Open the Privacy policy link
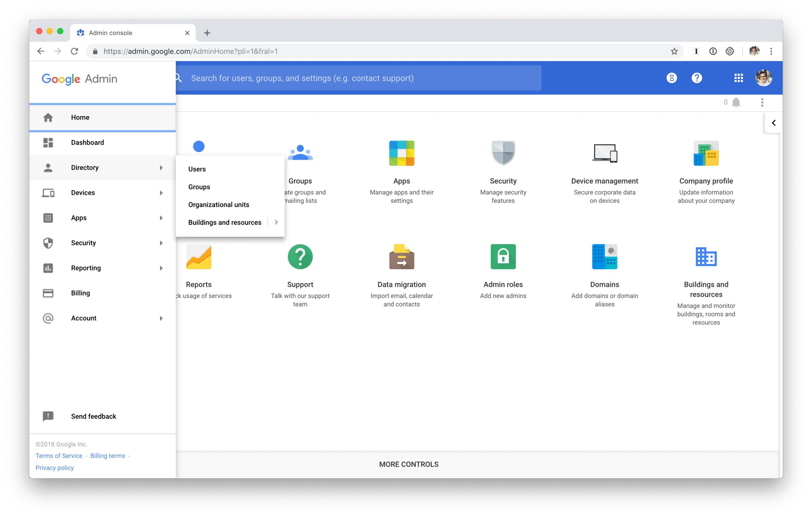The width and height of the screenshot is (812, 517). tap(55, 468)
